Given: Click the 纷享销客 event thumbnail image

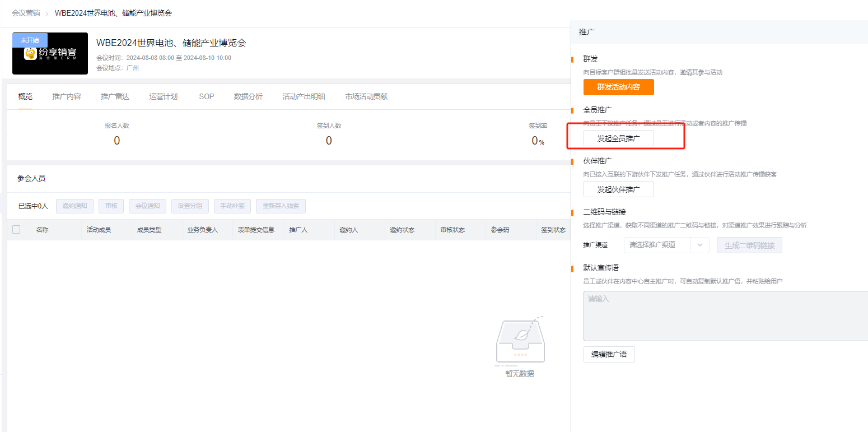Looking at the screenshot, I should (x=50, y=53).
